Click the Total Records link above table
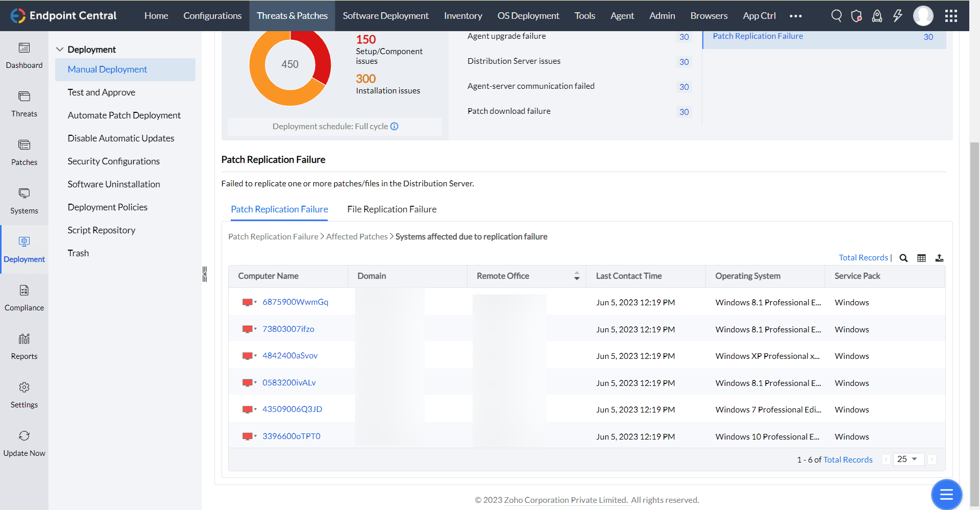Screen dimensions: 980x510 point(863,258)
